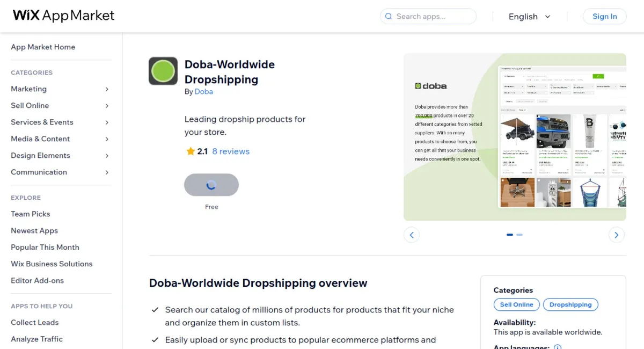The width and height of the screenshot is (644, 349).
Task: Click the Doba green circle app icon
Action: [x=163, y=71]
